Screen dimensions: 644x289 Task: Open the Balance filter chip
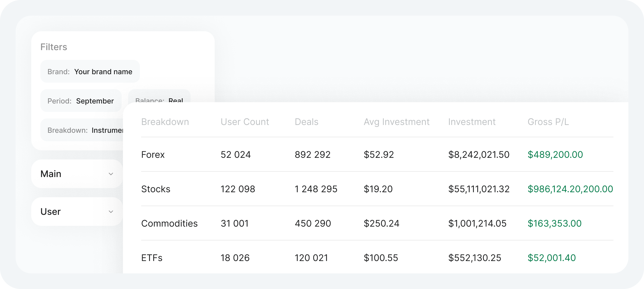point(159,96)
